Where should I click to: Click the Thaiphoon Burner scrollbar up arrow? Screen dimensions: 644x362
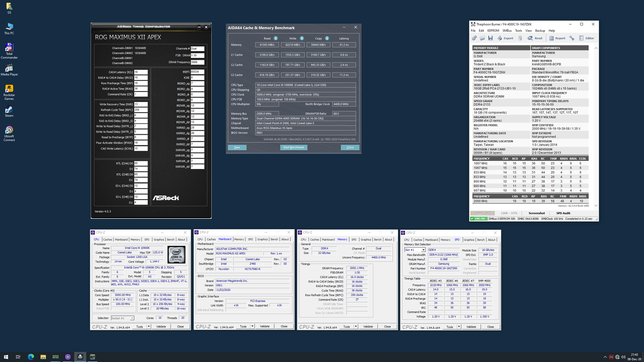[x=596, y=48]
